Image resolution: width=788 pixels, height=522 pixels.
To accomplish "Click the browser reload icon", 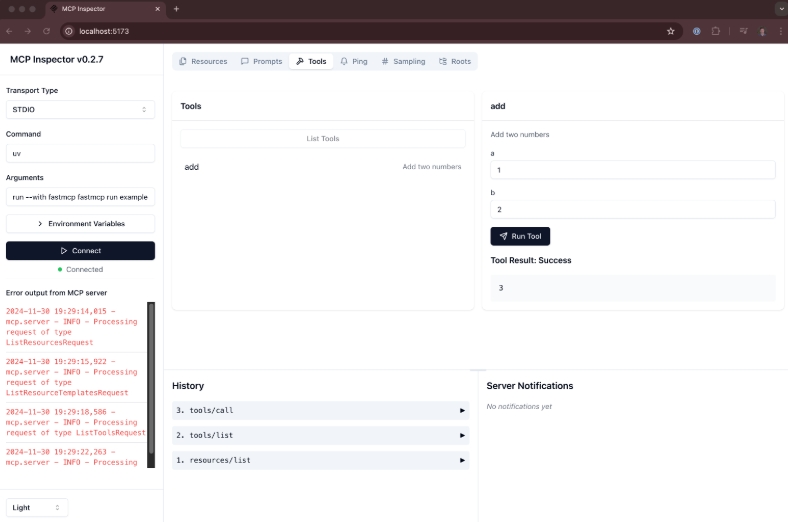I will point(46,31).
